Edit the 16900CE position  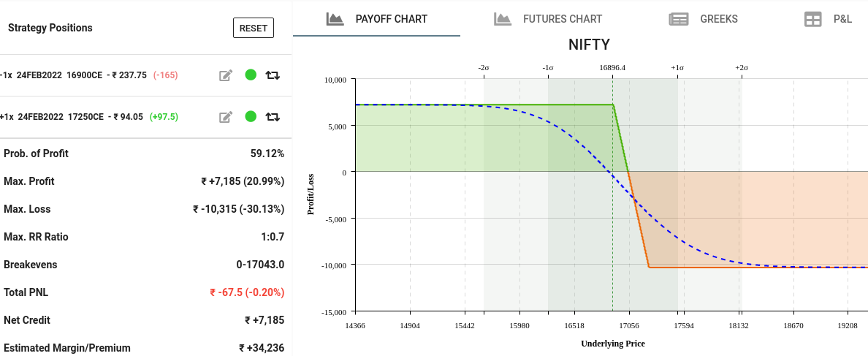tap(226, 75)
